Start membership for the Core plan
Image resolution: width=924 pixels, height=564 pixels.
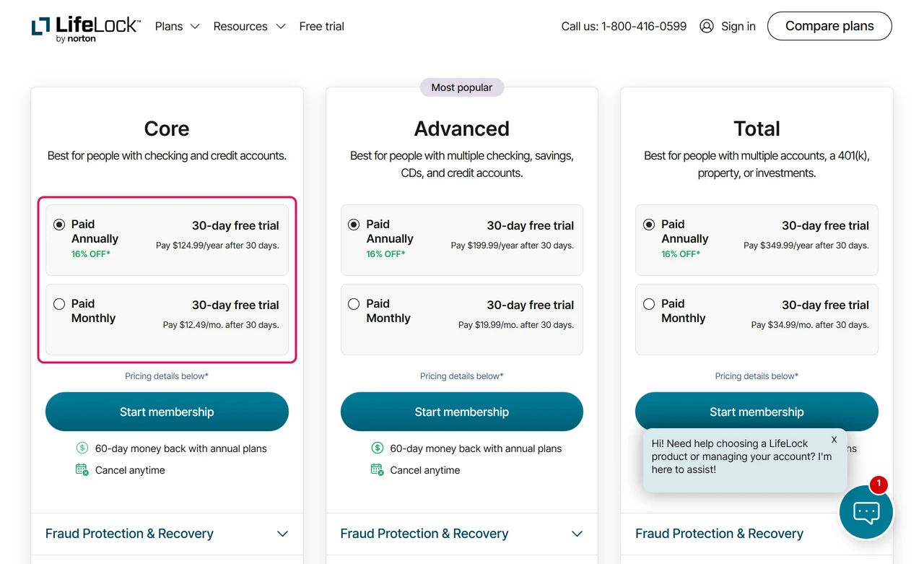point(167,412)
